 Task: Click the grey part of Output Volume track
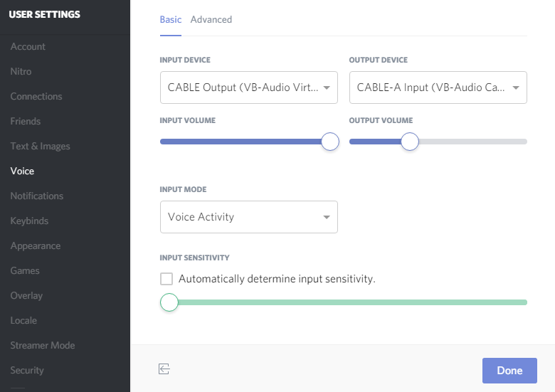pos(473,142)
